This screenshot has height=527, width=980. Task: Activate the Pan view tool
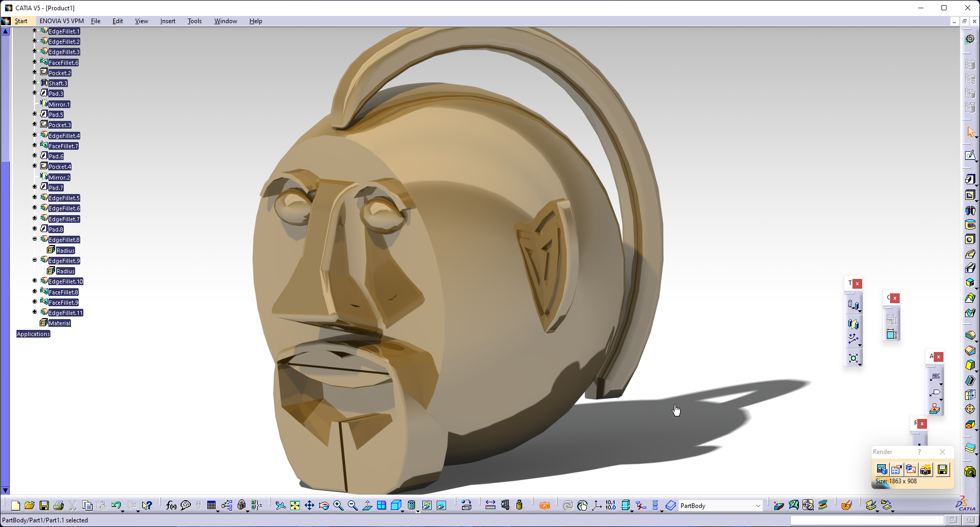309,505
